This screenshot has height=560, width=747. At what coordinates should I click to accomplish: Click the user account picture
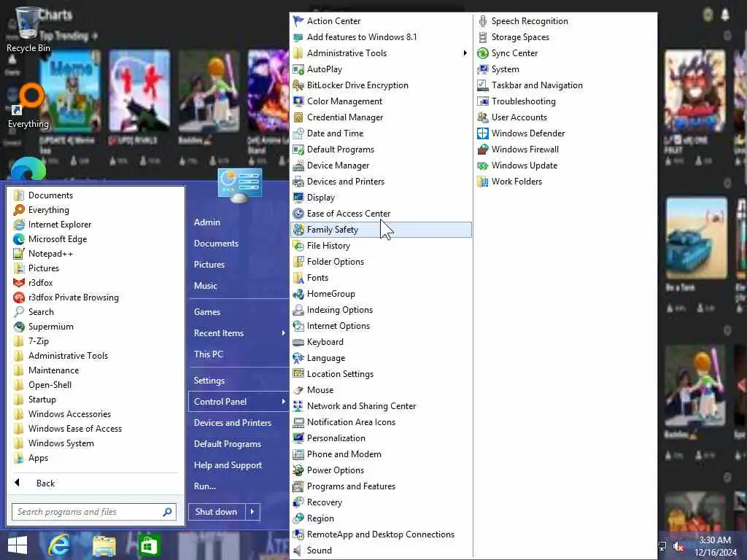pos(239,186)
